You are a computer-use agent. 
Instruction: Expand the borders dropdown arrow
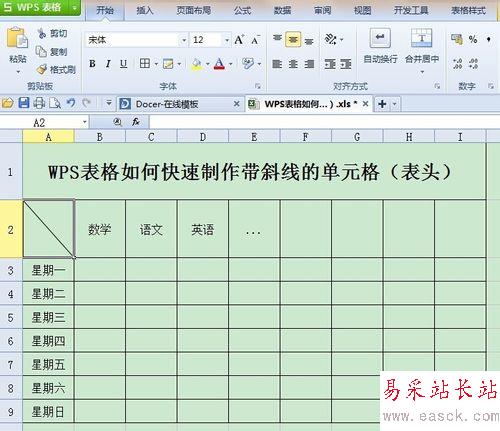pos(156,64)
